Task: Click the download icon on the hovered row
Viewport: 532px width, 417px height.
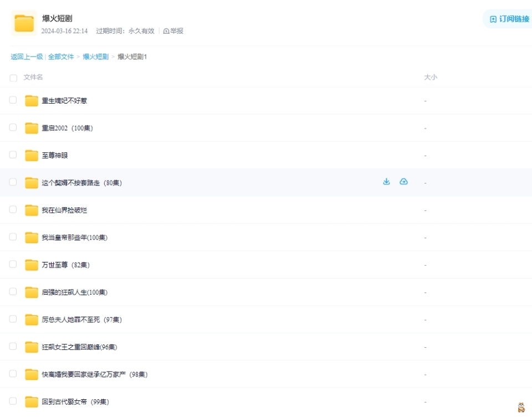Action: tap(386, 182)
